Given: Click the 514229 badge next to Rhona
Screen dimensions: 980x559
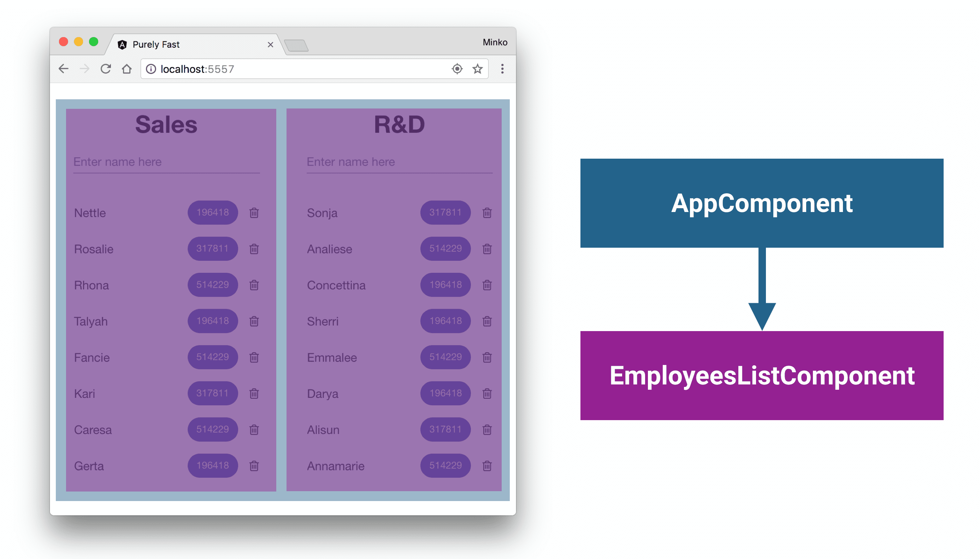Looking at the screenshot, I should (211, 284).
